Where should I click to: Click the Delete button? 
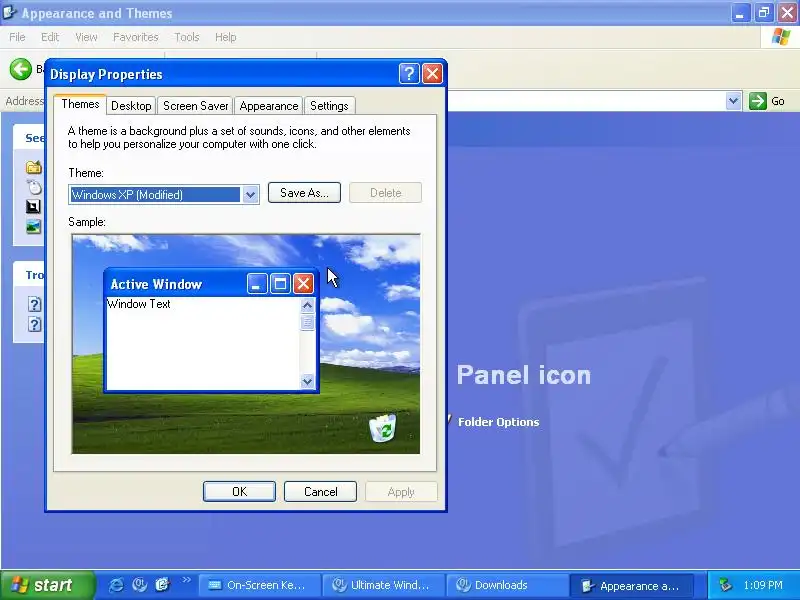[x=386, y=193]
